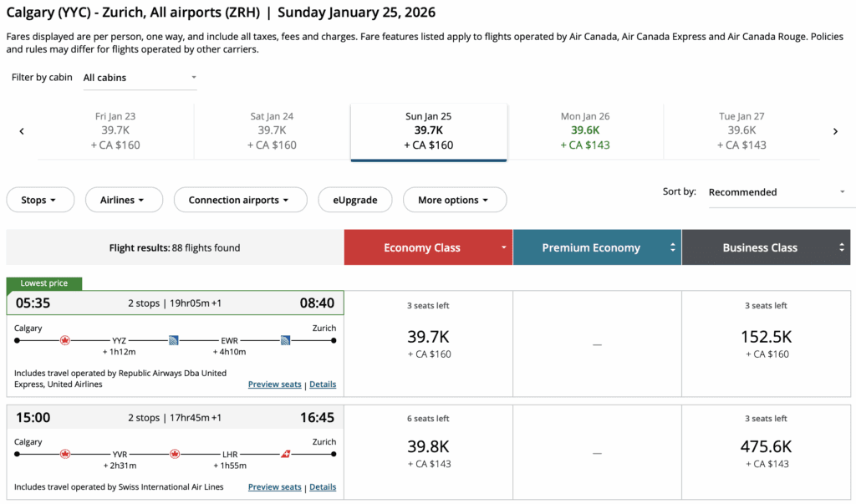Screen dimensions: 856x504
Task: Click the previous dates left arrow
Action: [22, 131]
